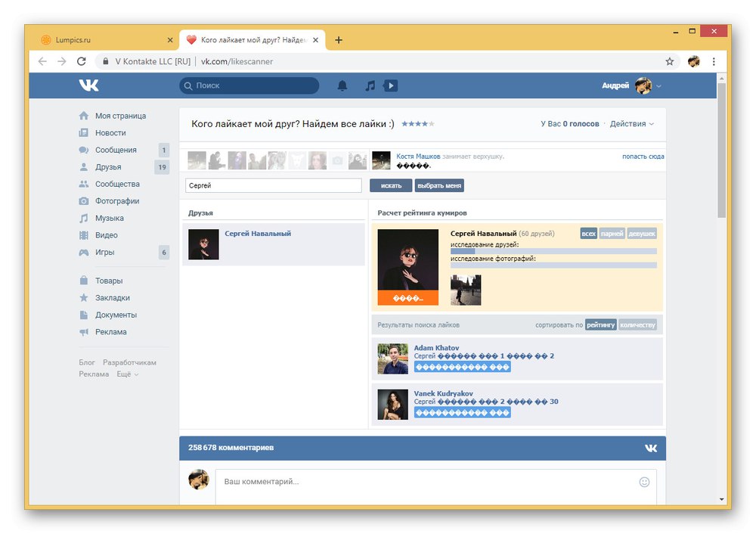Open Chrome three-dot menu
Image resolution: width=756 pixels, height=534 pixels.
pos(714,61)
